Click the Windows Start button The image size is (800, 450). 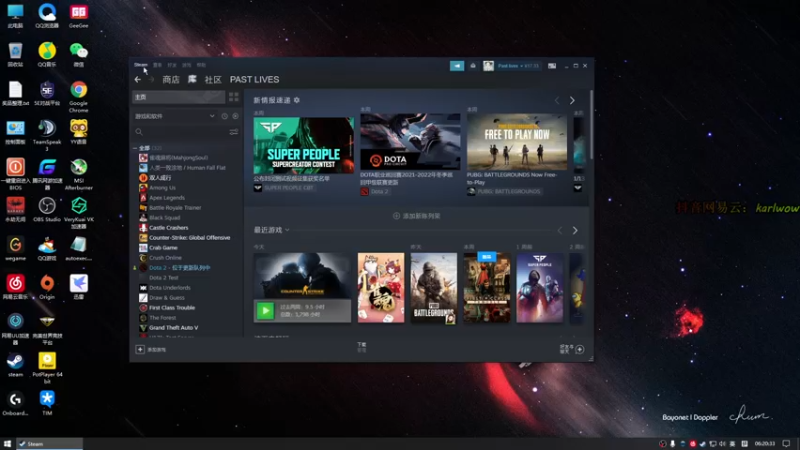pyautogui.click(x=7, y=443)
